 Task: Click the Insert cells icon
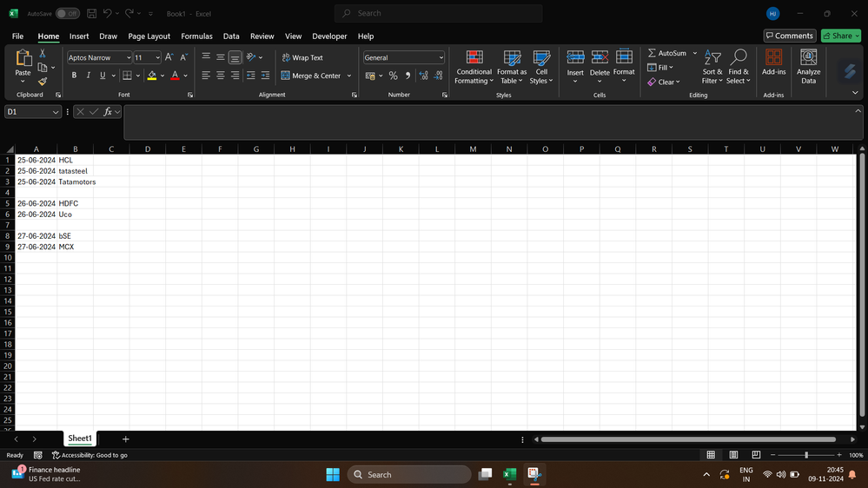click(x=575, y=57)
